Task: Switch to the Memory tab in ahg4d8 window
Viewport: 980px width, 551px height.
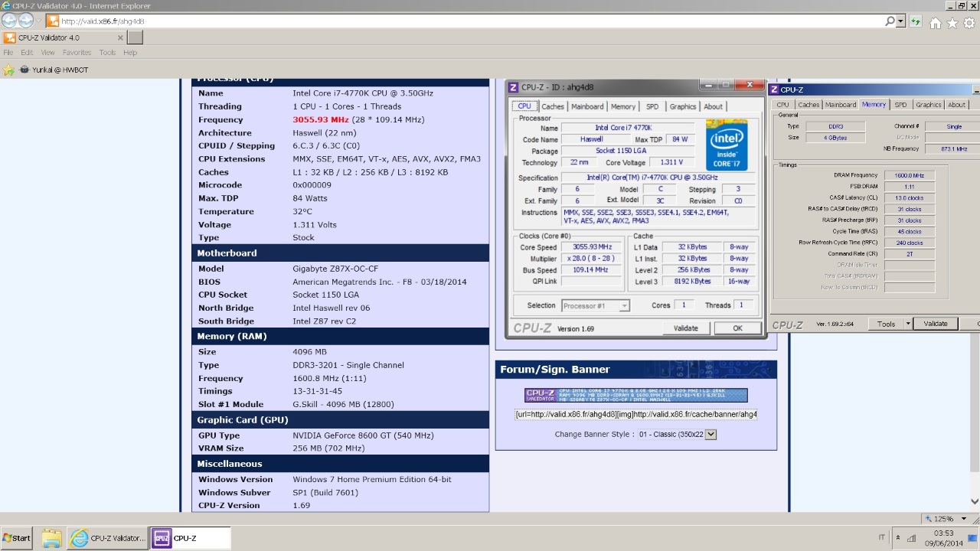Action: coord(622,106)
